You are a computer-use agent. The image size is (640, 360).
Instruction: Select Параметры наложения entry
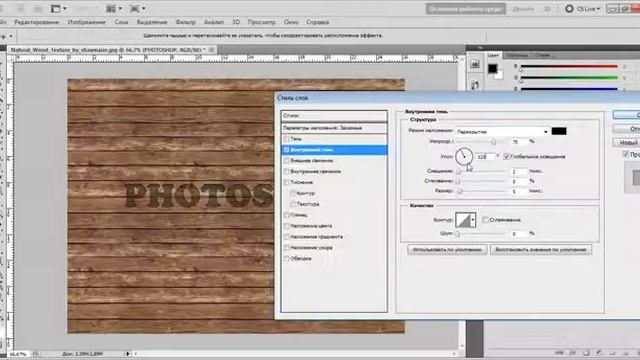click(x=334, y=128)
